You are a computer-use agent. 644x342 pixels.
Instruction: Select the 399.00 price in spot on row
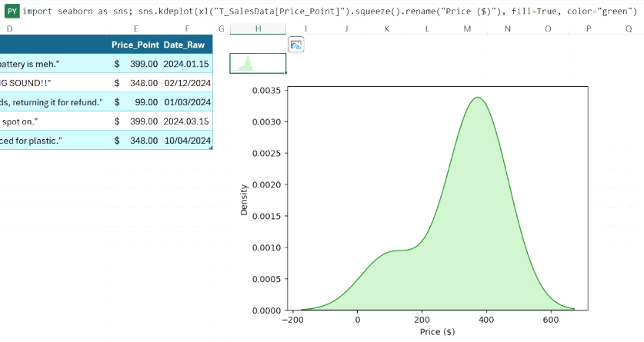point(135,121)
